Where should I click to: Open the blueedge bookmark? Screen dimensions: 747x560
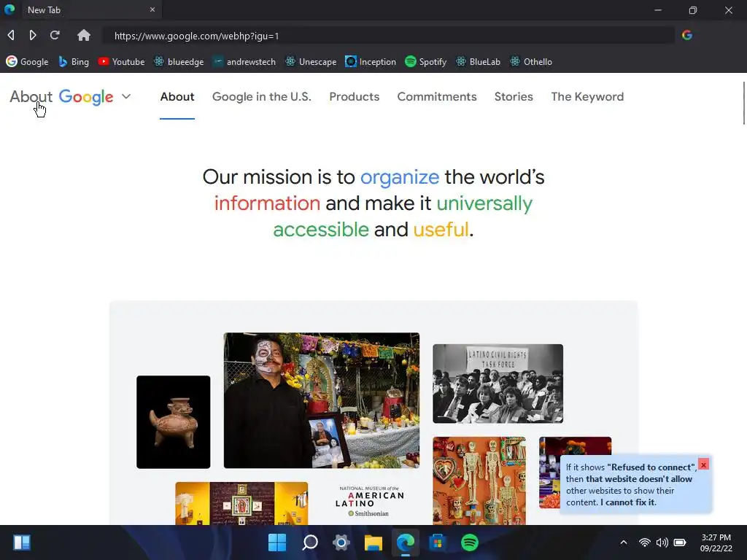[179, 61]
